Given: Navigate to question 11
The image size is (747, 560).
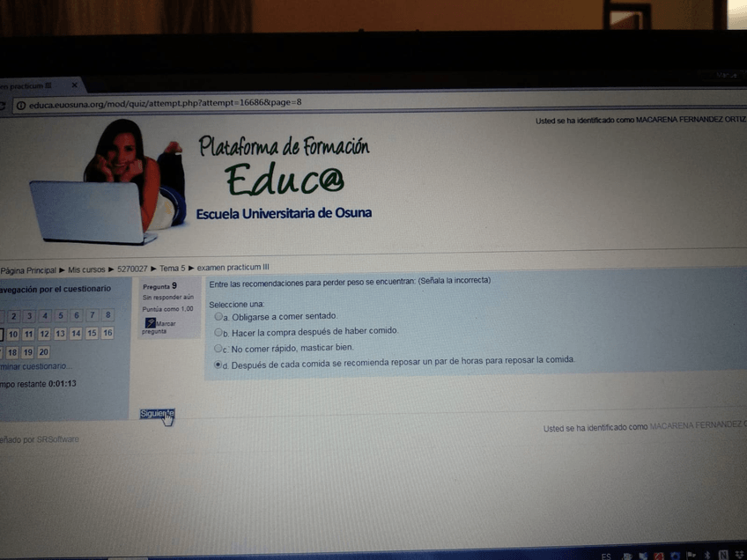Looking at the screenshot, I should (x=28, y=335).
